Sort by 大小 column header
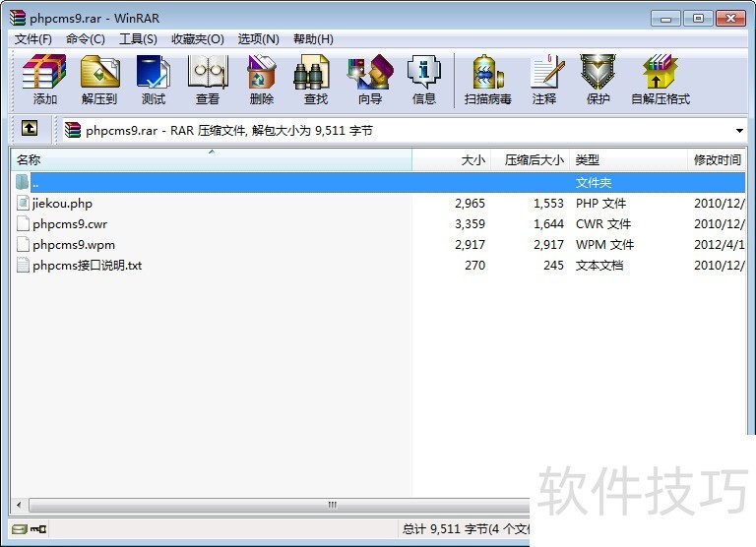Image resolution: width=756 pixels, height=547 pixels. (x=451, y=159)
